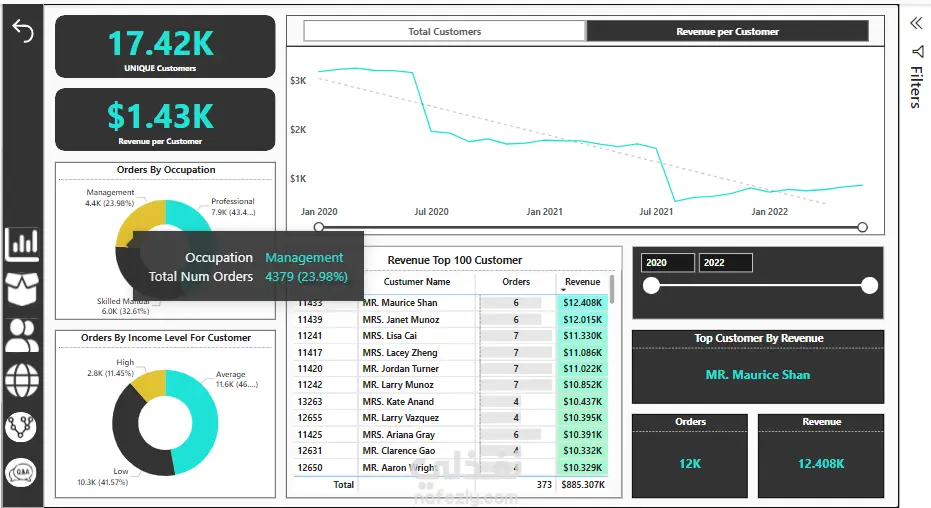Click the left handle of chart zoom slider
Image resolution: width=931 pixels, height=508 pixels.
(x=319, y=227)
